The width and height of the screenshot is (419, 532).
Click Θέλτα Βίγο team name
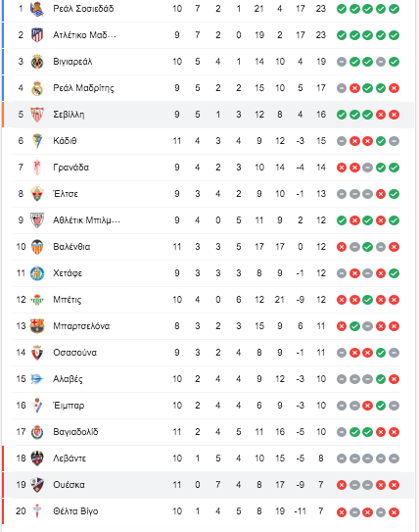[x=75, y=511]
